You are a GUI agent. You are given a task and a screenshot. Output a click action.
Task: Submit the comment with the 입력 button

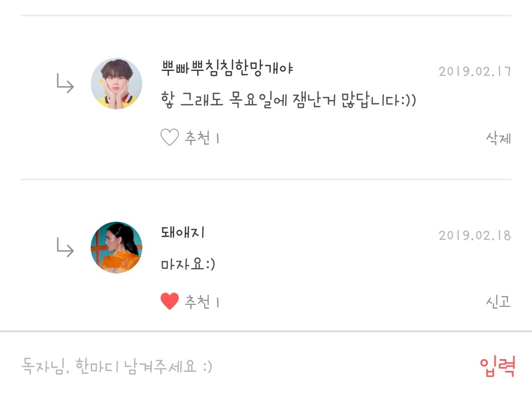point(498,366)
